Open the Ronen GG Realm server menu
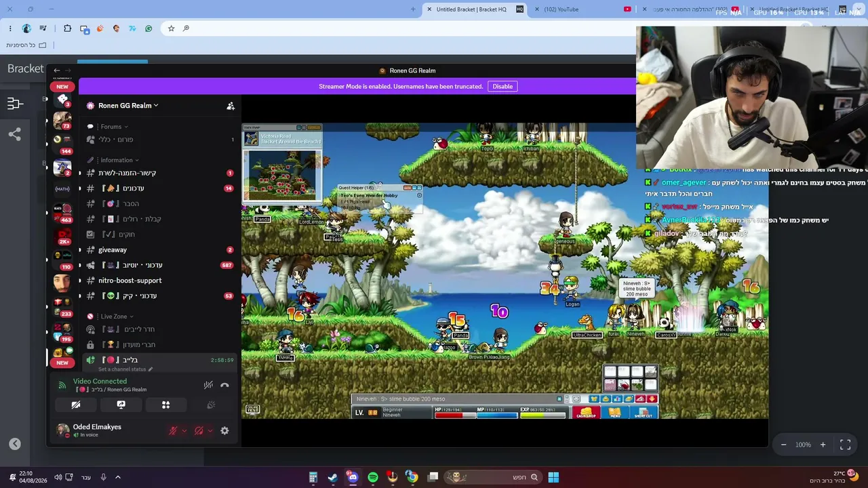The image size is (868, 488). pyautogui.click(x=128, y=106)
